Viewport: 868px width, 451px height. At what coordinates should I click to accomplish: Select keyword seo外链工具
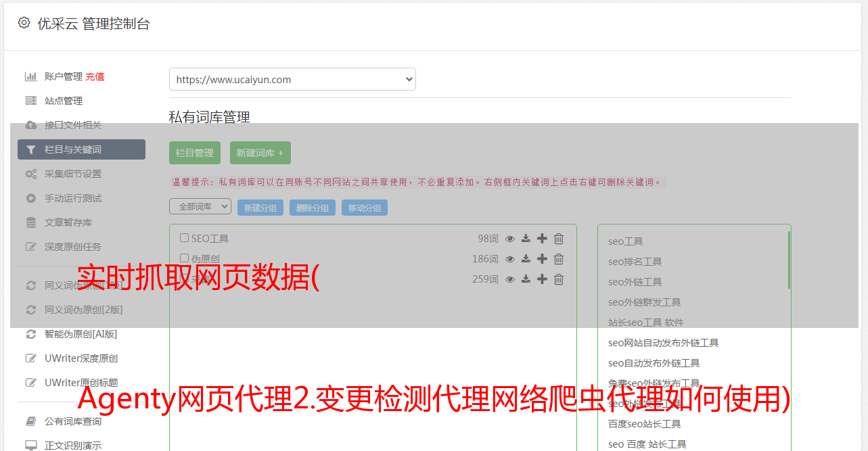(635, 282)
